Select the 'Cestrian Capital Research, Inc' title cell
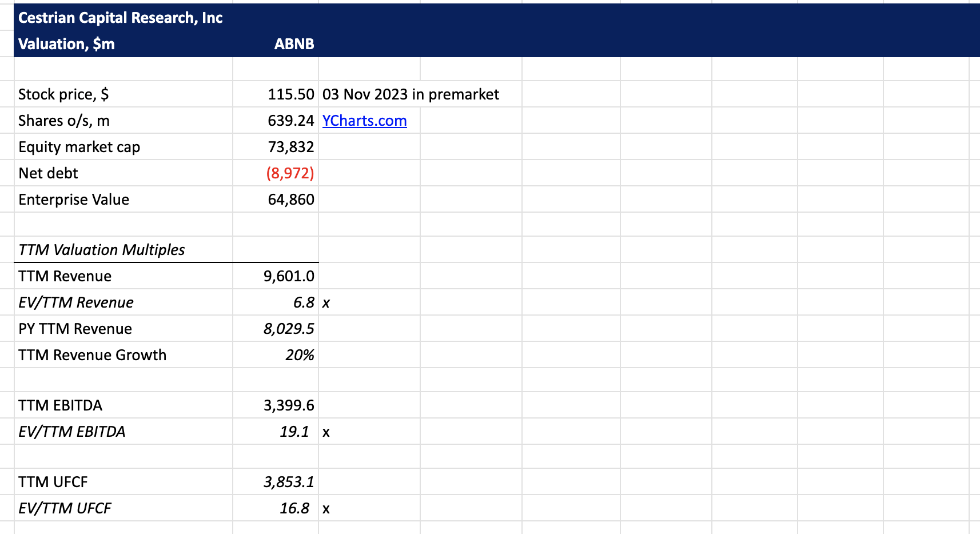Screen dimensions: 980x534 tap(121, 18)
